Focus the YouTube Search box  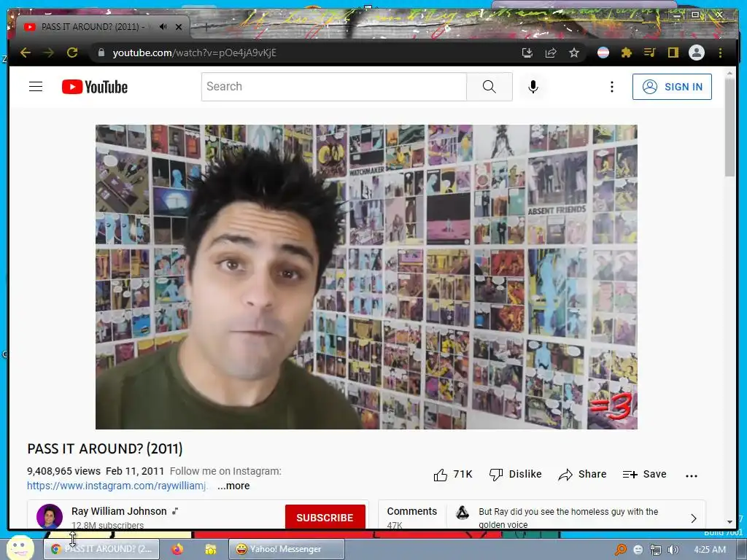334,87
